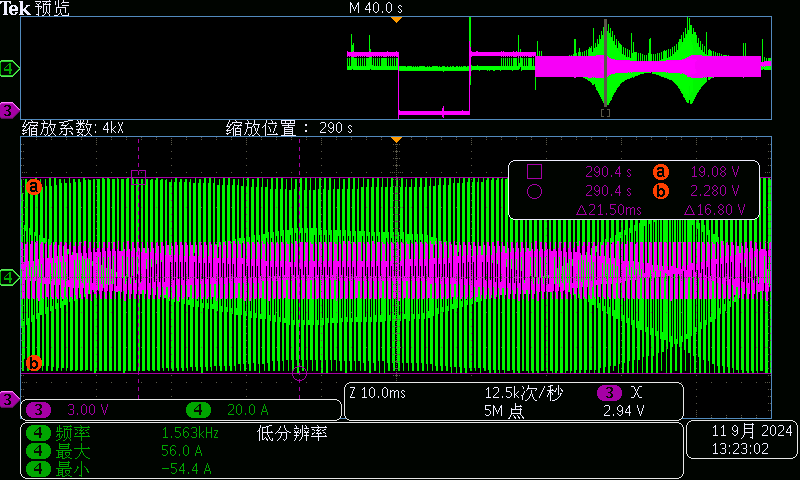Click the 缩放系数 4kX zoom factor label
Viewport: 800px width, 480px height.
[x=72, y=128]
